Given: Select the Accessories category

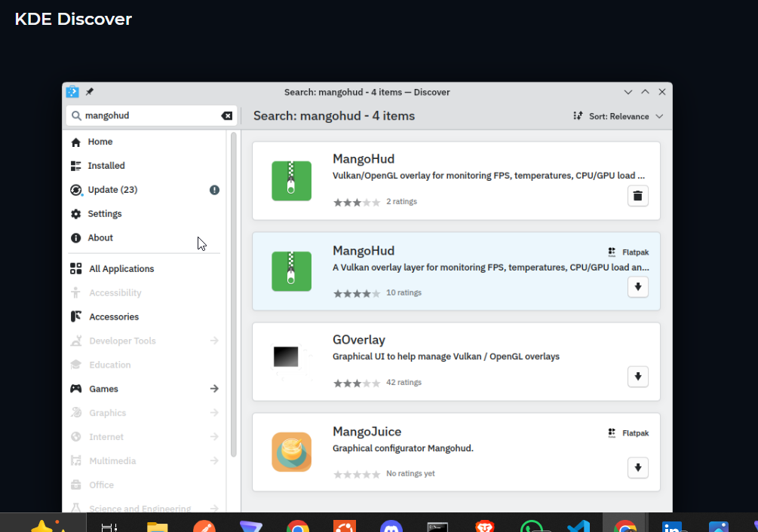Looking at the screenshot, I should pyautogui.click(x=144, y=317).
